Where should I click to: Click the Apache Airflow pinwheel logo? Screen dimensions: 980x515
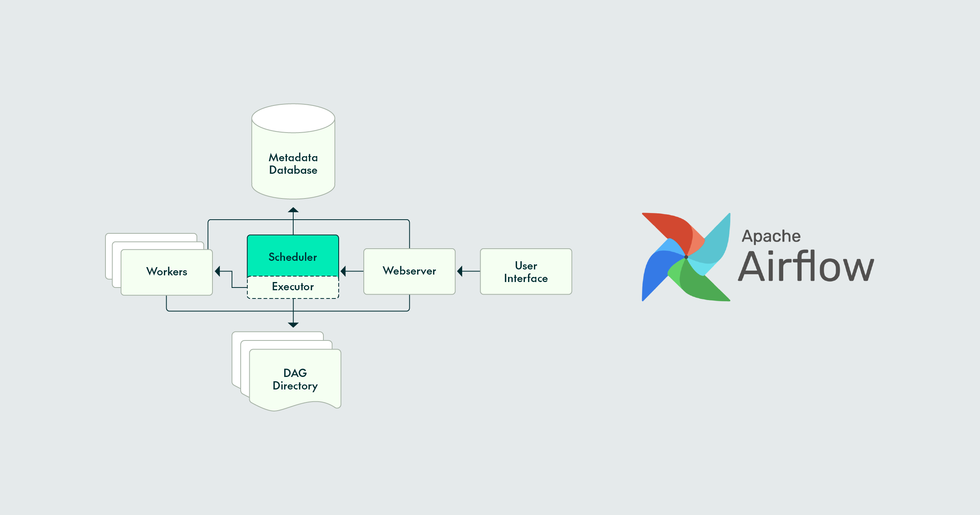point(686,256)
